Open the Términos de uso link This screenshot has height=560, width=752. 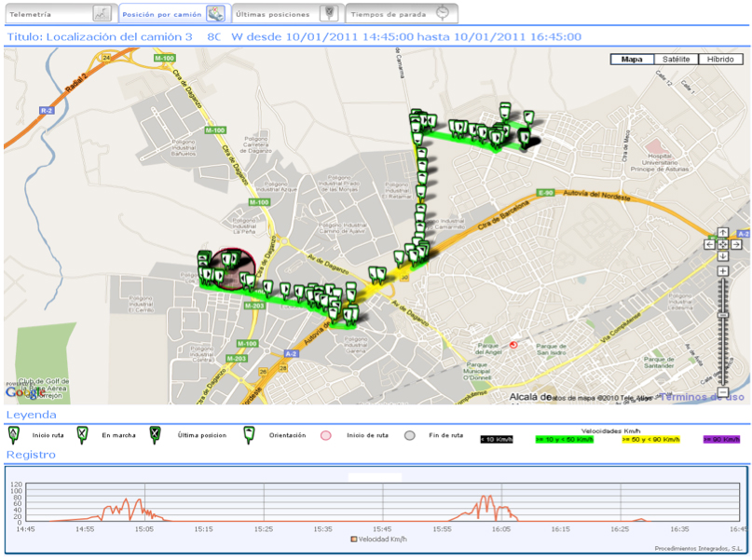coord(702,397)
